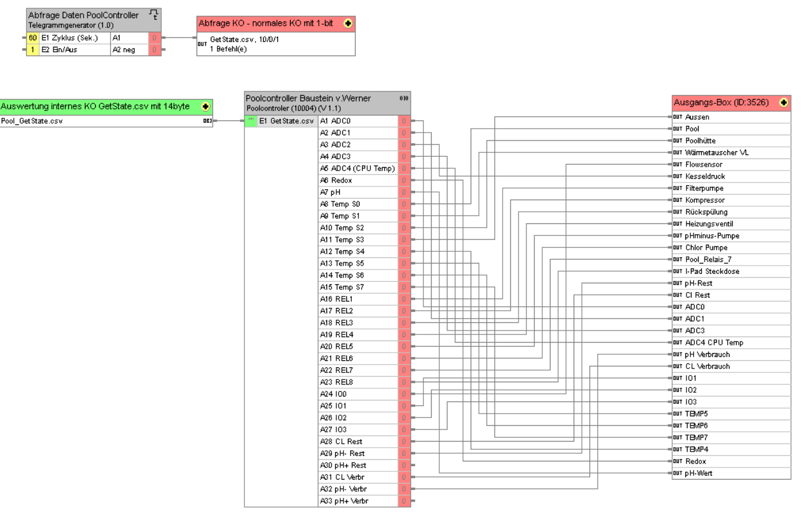Click the Chlor Pumpe output entry

[731, 248]
